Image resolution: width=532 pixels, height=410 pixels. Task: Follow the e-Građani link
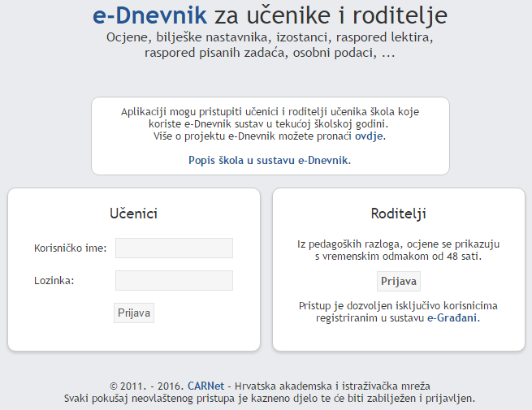pyautogui.click(x=452, y=318)
